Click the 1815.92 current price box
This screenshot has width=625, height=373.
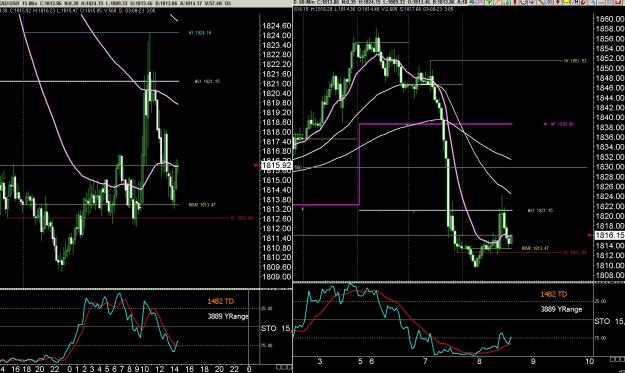277,165
